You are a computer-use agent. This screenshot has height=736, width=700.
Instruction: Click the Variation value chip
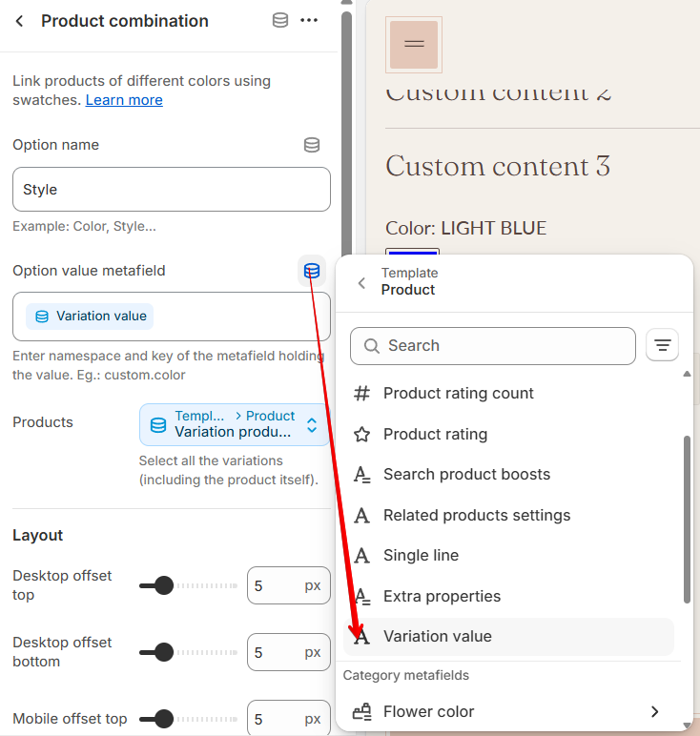[x=90, y=317]
